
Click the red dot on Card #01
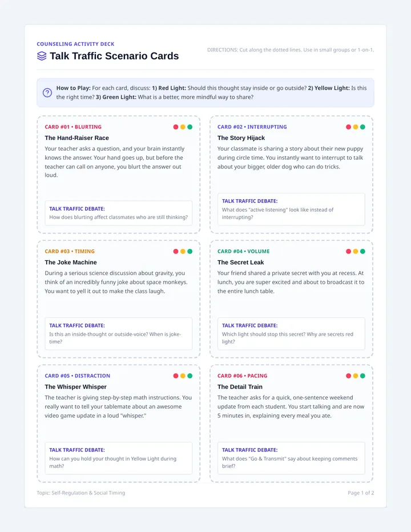pyautogui.click(x=176, y=127)
